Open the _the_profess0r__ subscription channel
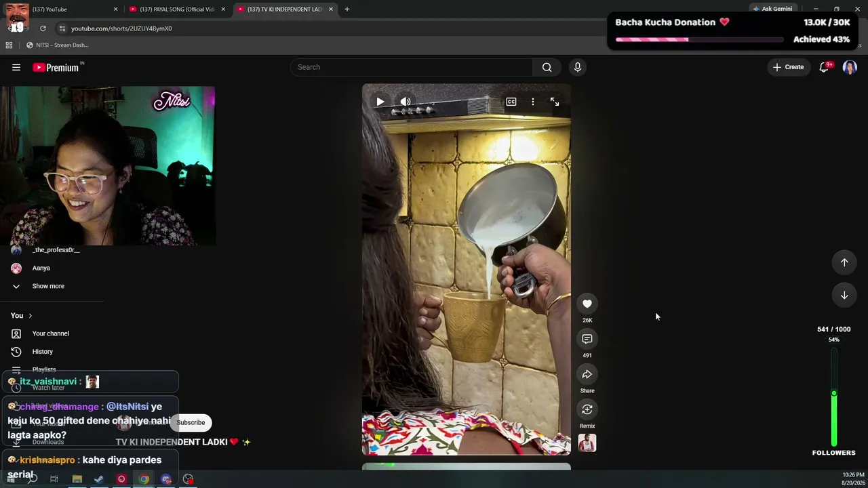Screen dimensions: 868x488 56,250
